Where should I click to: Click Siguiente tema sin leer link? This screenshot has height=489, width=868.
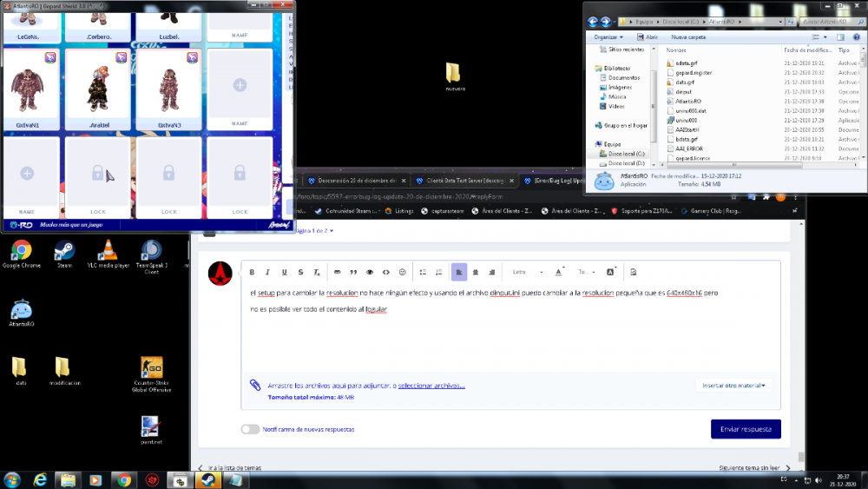[x=754, y=468]
